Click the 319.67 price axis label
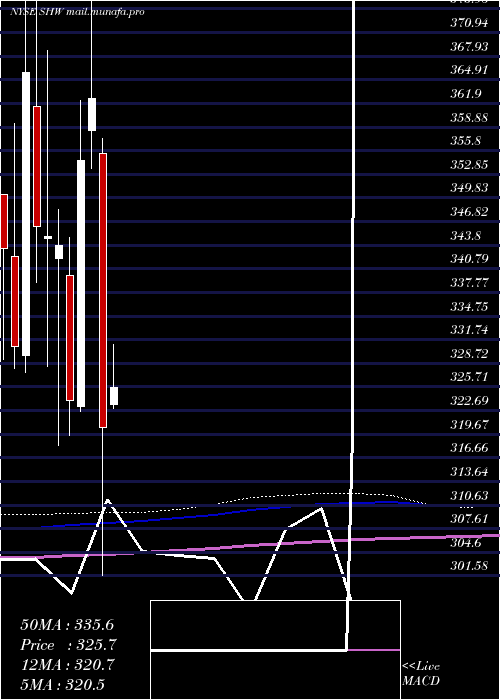 469,424
